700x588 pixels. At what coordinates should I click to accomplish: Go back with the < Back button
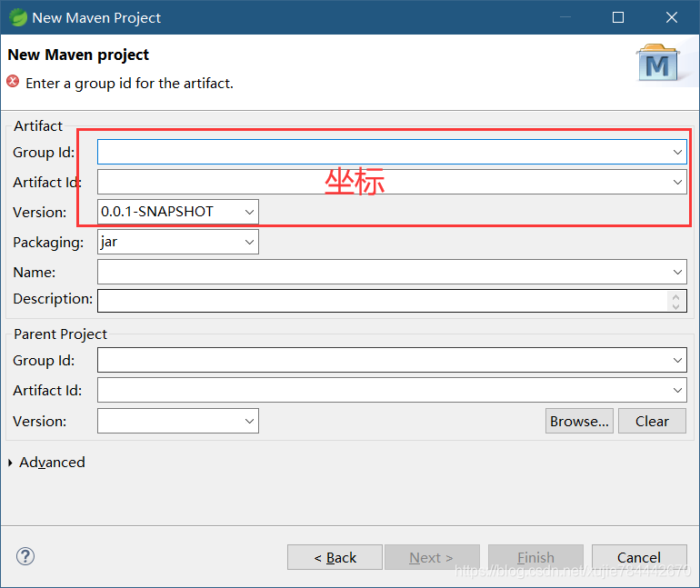point(335,557)
